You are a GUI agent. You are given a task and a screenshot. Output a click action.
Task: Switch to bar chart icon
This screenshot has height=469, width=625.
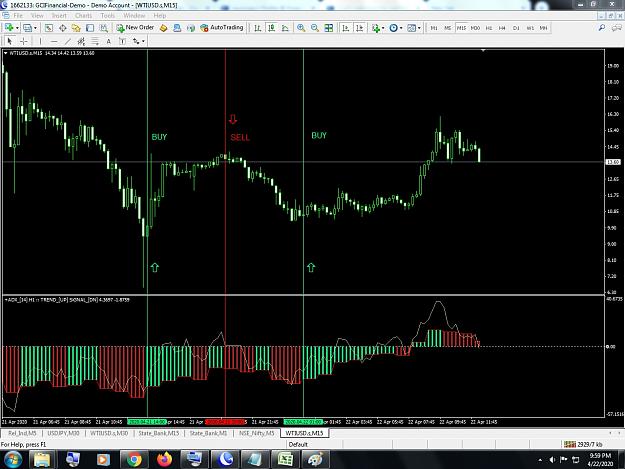(258, 28)
